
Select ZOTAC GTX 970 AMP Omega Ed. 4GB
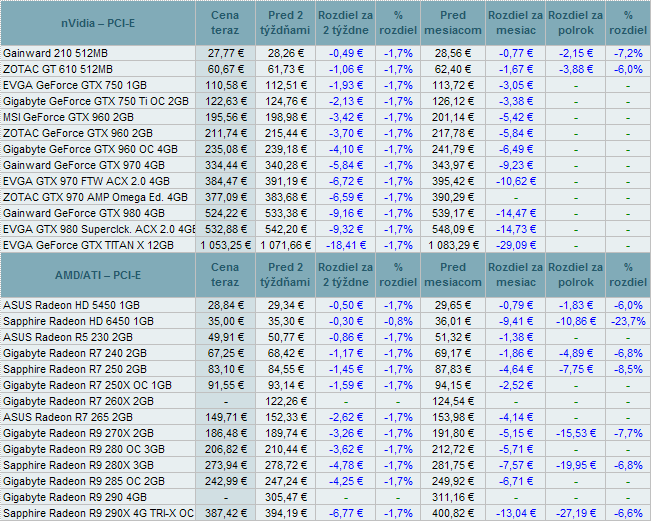coord(95,197)
